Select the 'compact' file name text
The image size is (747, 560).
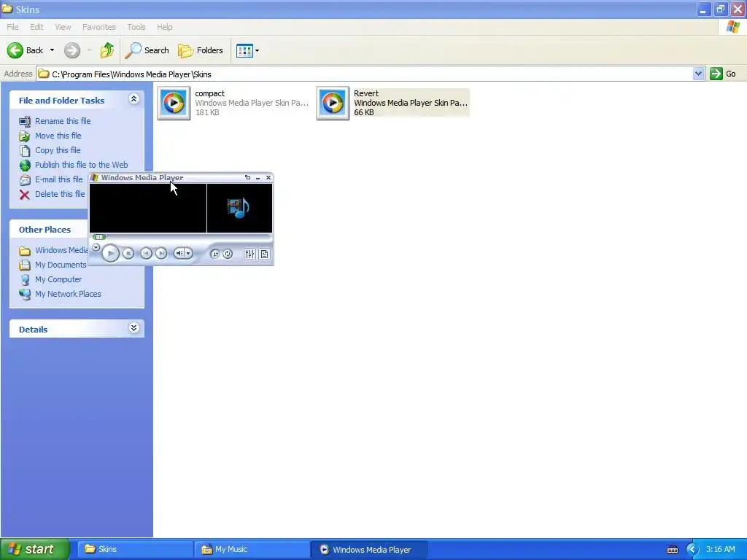tap(209, 93)
